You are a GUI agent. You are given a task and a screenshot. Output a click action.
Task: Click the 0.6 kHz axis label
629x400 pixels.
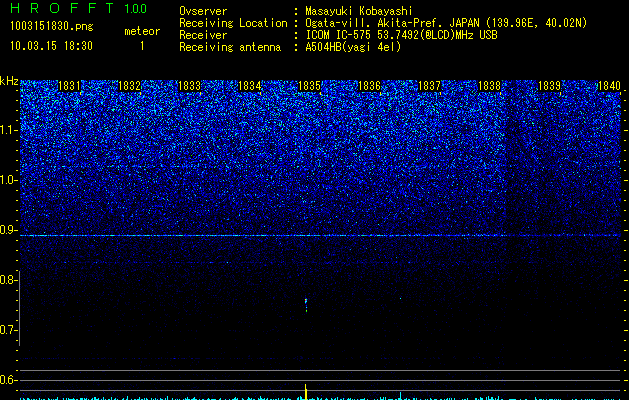point(8,380)
